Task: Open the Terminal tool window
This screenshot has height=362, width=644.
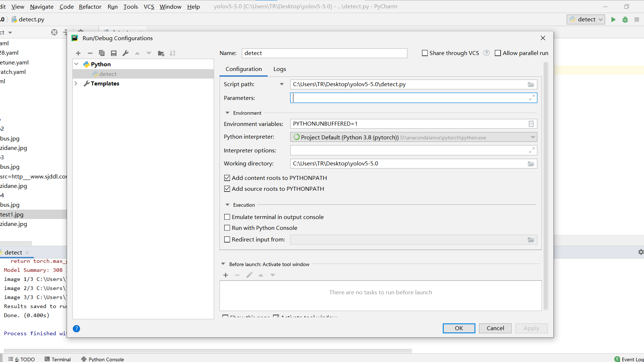Action: point(58,359)
